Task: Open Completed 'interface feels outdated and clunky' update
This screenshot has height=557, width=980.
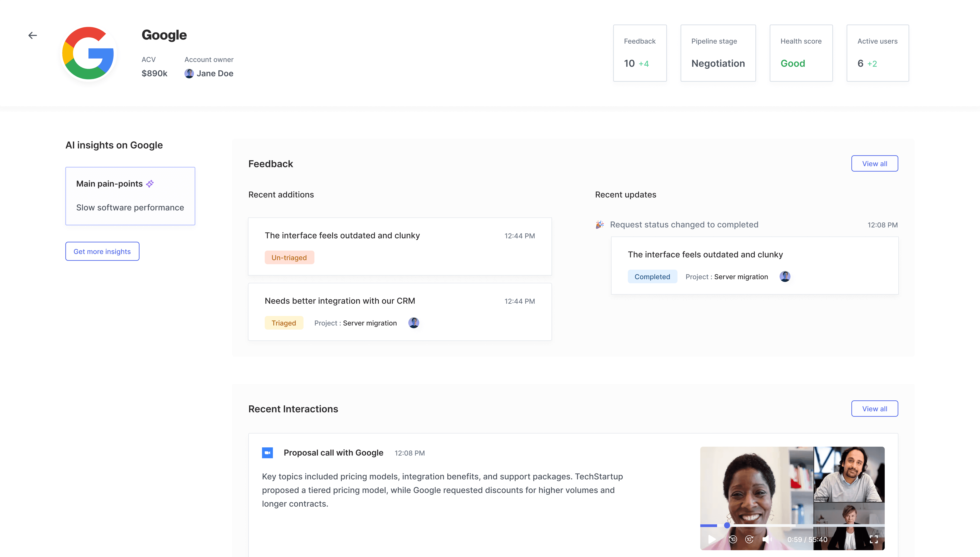Action: click(x=755, y=266)
